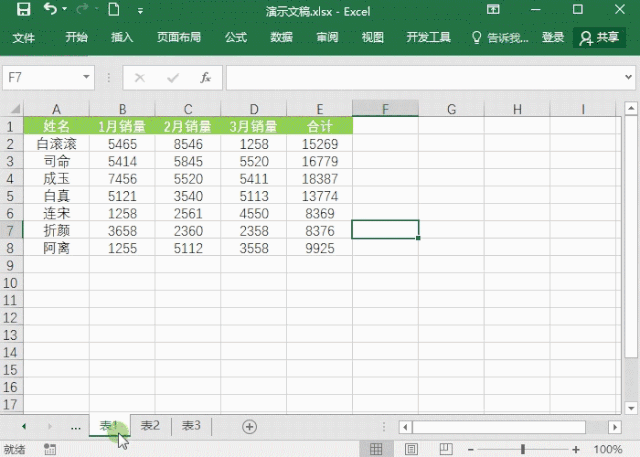
Task: Expand the Name Box dropdown arrow
Action: coord(86,77)
